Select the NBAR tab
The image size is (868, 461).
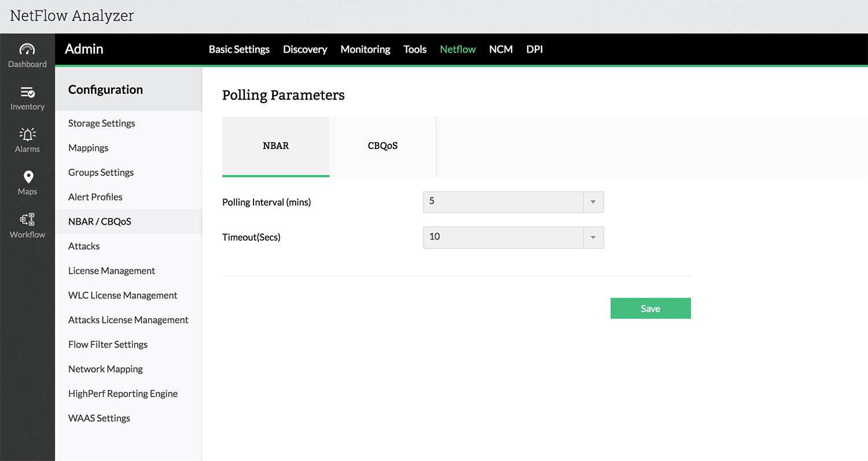coord(275,146)
